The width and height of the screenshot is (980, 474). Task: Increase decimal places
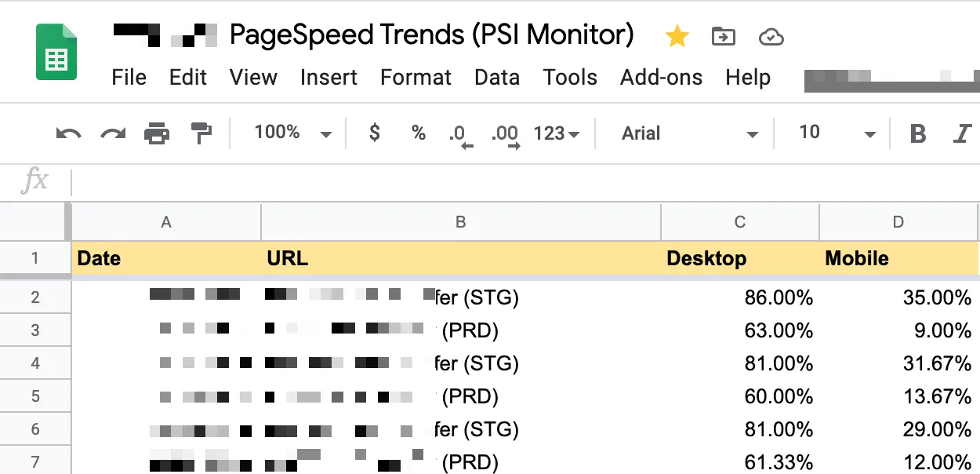tap(506, 136)
